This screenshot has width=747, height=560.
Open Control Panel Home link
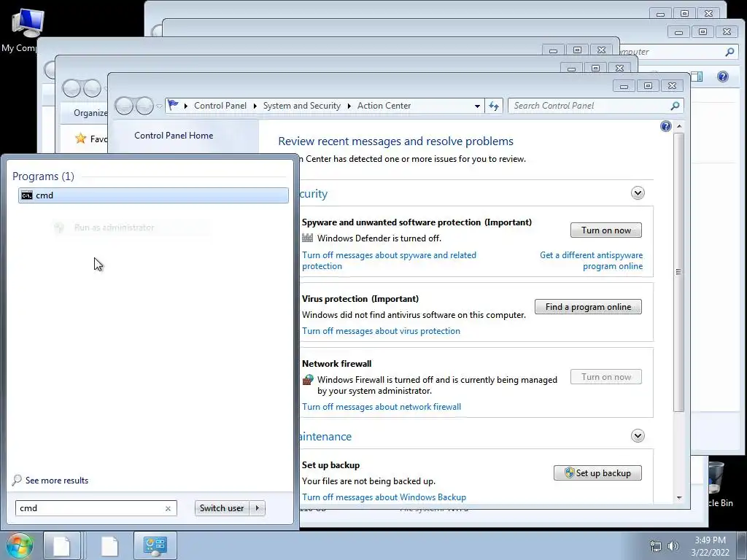click(x=174, y=135)
